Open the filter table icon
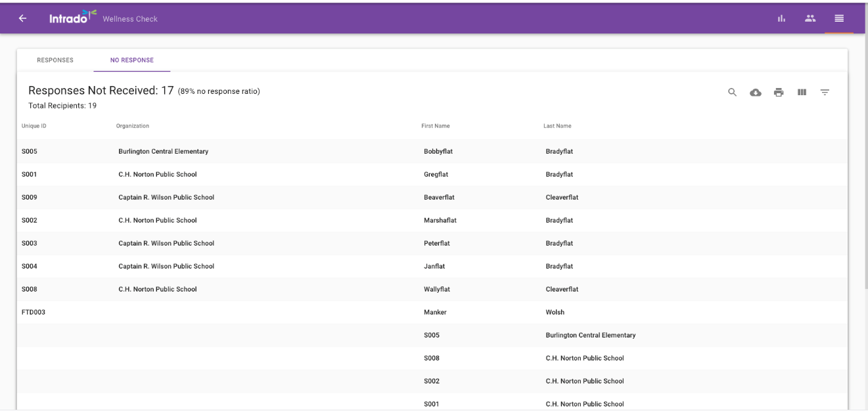868x413 pixels. click(825, 93)
